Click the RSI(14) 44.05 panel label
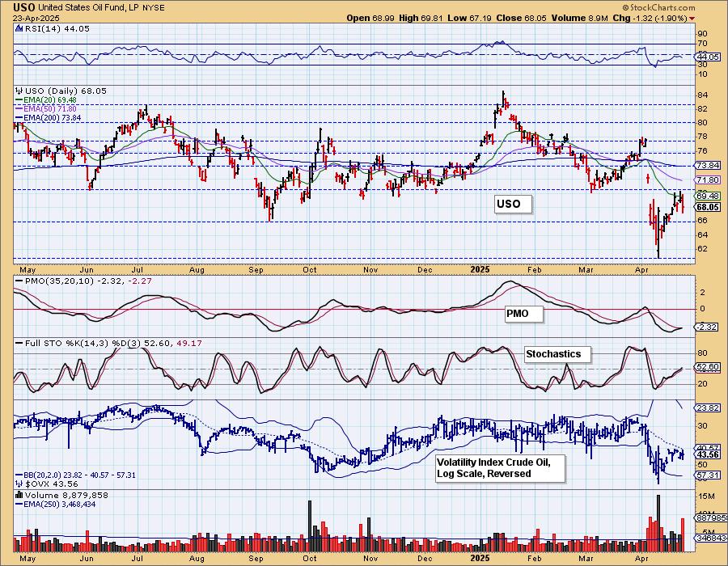The height and width of the screenshot is (566, 728). pyautogui.click(x=57, y=28)
